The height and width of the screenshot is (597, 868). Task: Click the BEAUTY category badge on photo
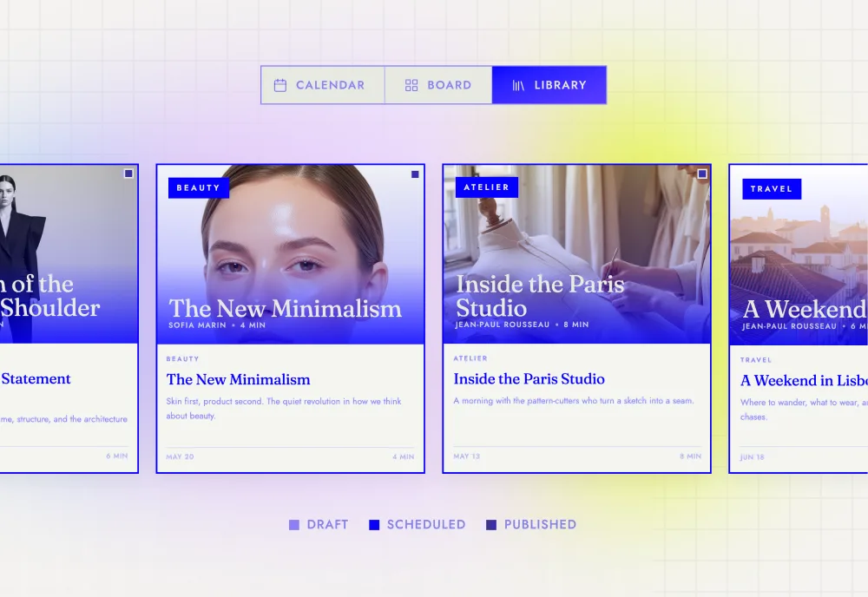pos(199,188)
